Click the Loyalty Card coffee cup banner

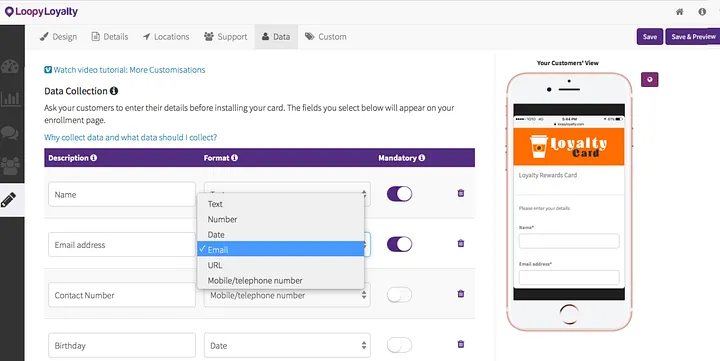[568, 147]
